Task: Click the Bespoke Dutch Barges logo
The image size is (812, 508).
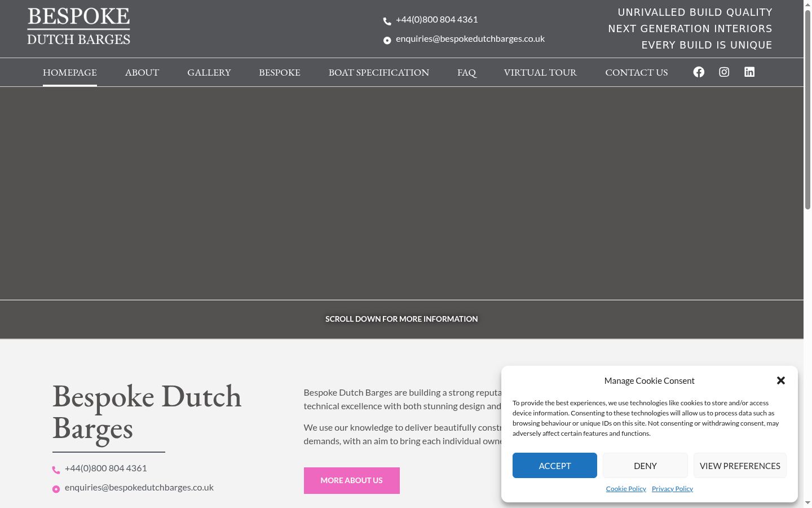Action: click(x=78, y=26)
